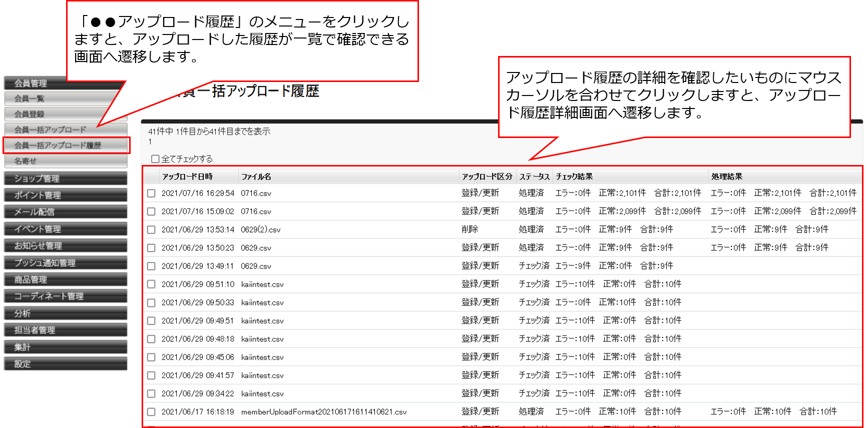Tick checkbox for 2021/07/16 16:29:54 row

point(151,193)
